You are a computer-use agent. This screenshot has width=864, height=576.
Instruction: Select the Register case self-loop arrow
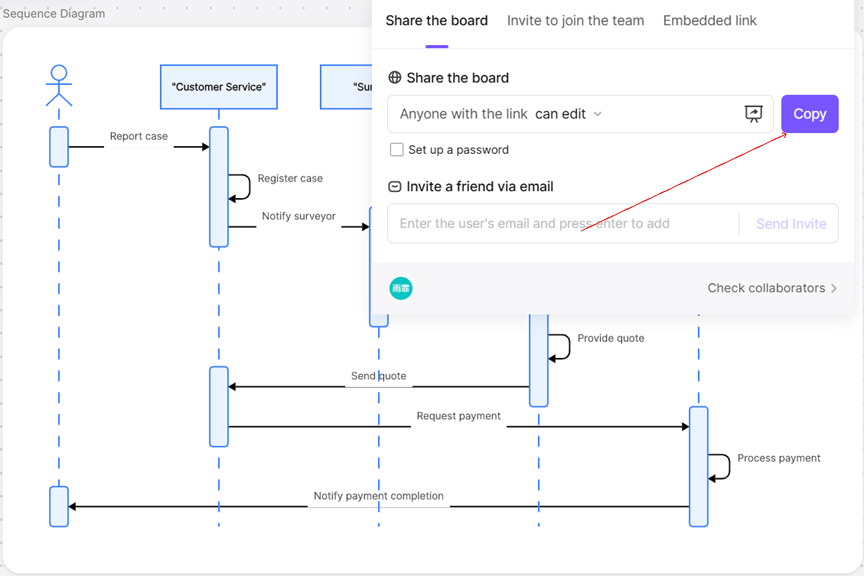click(242, 187)
